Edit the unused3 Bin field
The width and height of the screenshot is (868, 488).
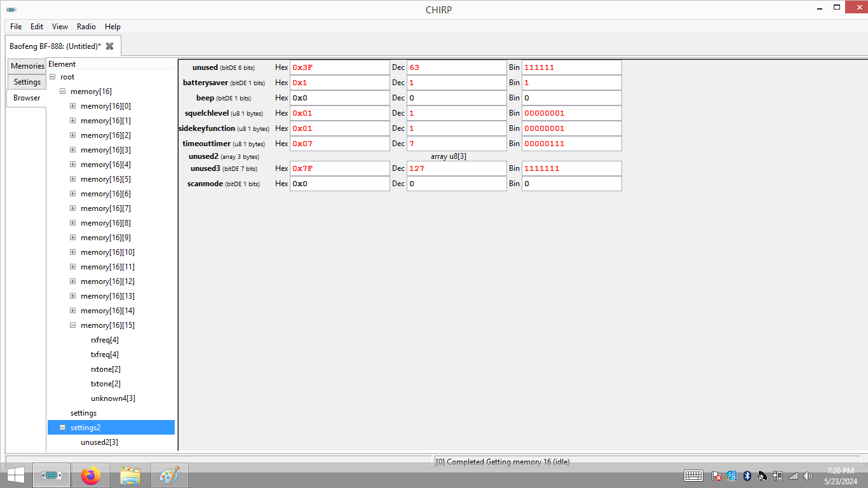coord(571,168)
